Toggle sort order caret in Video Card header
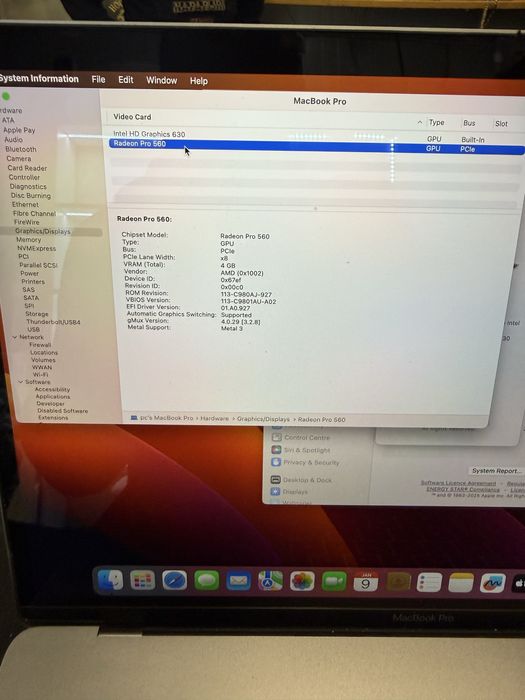This screenshot has height=700, width=525. pos(420,122)
